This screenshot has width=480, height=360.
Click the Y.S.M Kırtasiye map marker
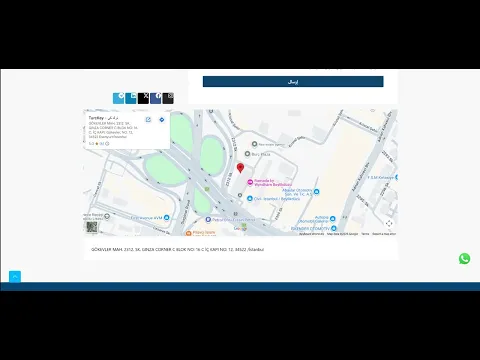[396, 177]
